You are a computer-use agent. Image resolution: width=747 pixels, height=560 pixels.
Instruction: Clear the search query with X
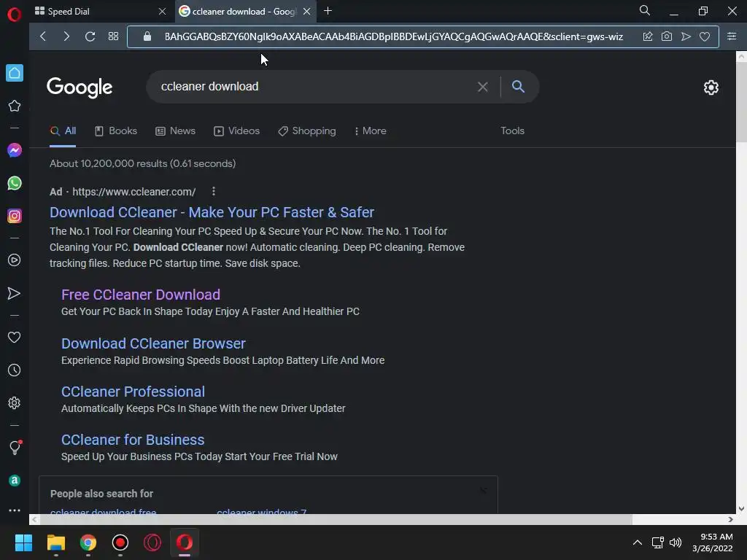pyautogui.click(x=483, y=87)
